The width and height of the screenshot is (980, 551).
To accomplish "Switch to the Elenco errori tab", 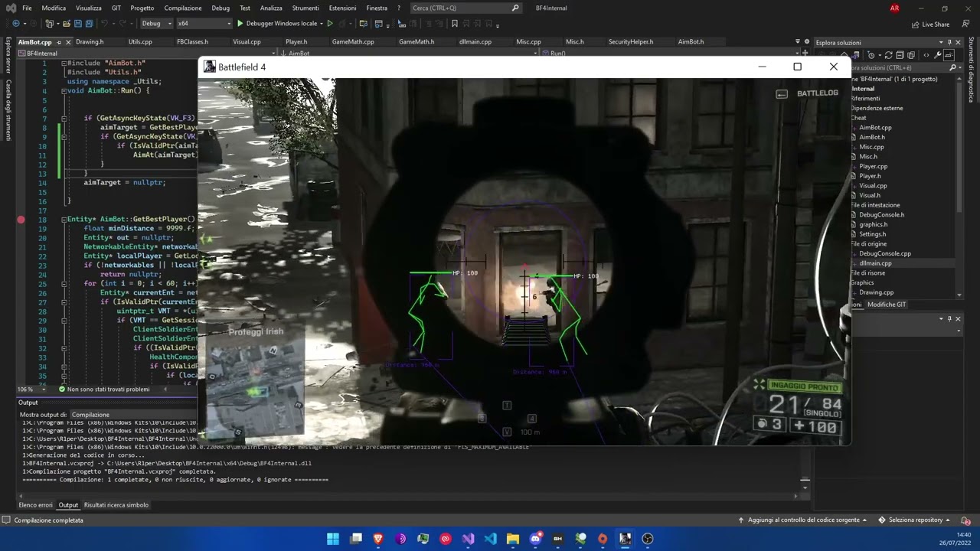I will [x=36, y=505].
